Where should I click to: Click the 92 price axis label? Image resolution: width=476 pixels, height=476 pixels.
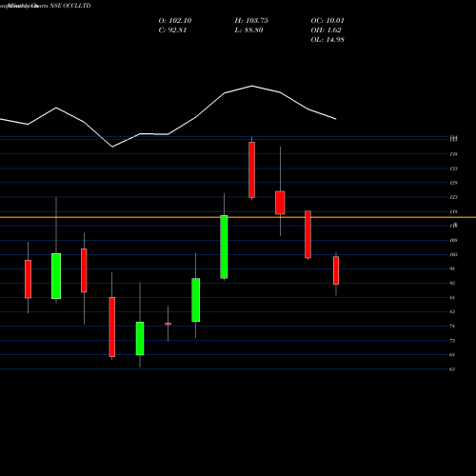452,283
